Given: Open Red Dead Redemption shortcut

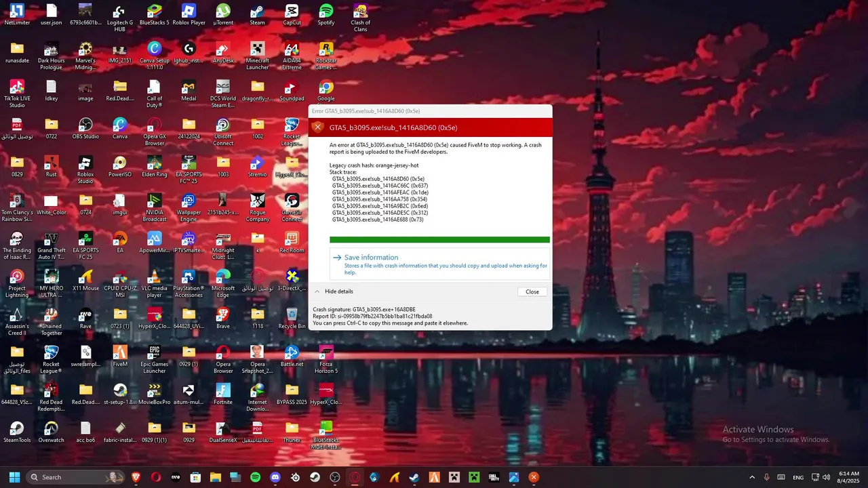Looking at the screenshot, I should click(52, 397).
